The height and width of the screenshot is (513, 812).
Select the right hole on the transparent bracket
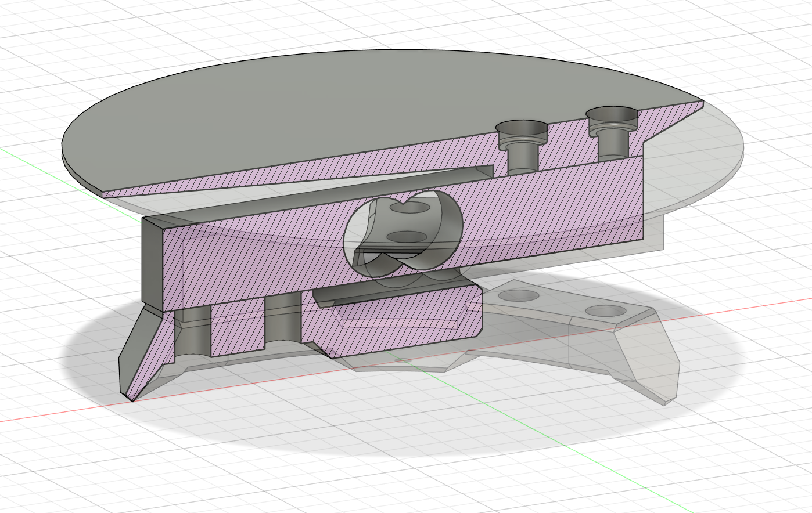click(606, 310)
